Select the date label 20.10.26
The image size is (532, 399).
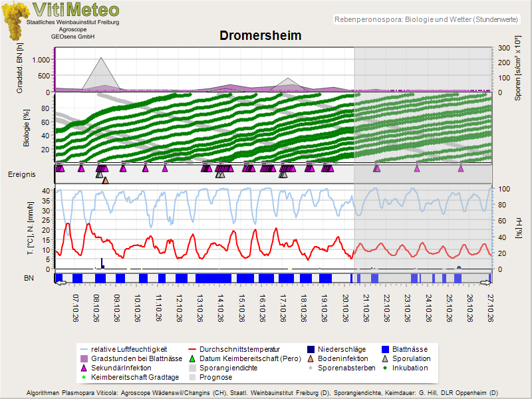click(345, 308)
